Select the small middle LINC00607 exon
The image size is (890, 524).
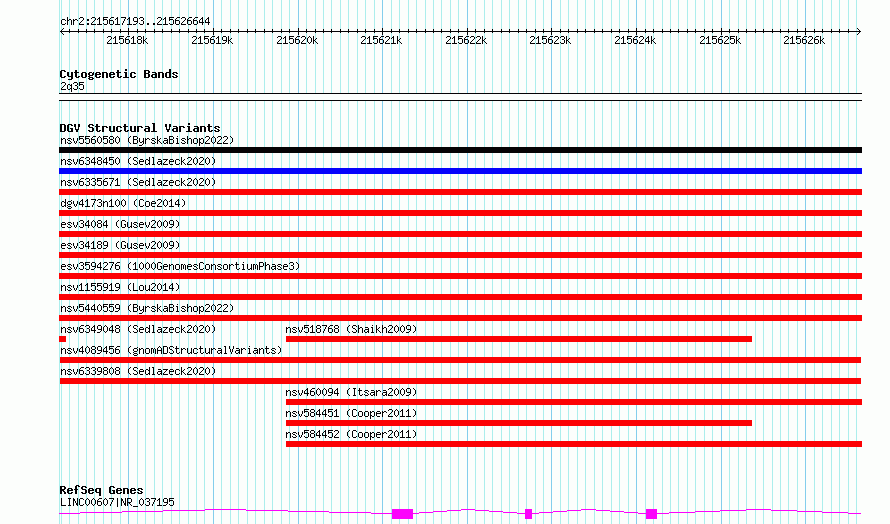[528, 514]
